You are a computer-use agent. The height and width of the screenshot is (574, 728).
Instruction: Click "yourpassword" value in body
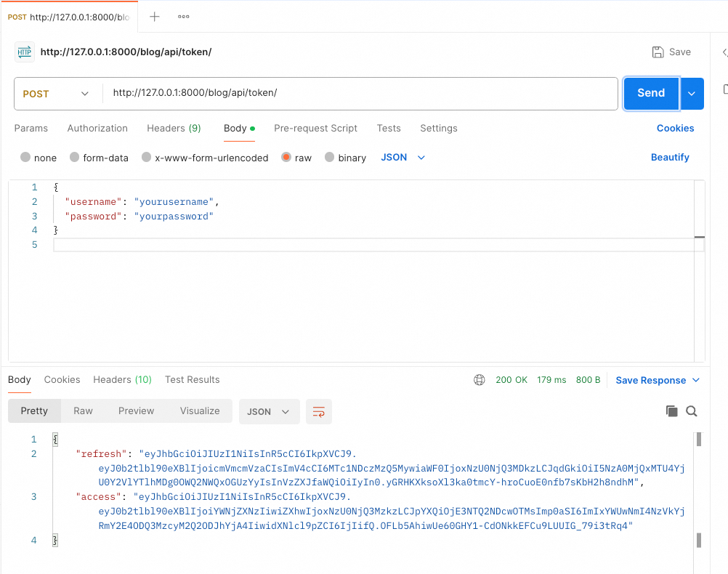(x=174, y=217)
